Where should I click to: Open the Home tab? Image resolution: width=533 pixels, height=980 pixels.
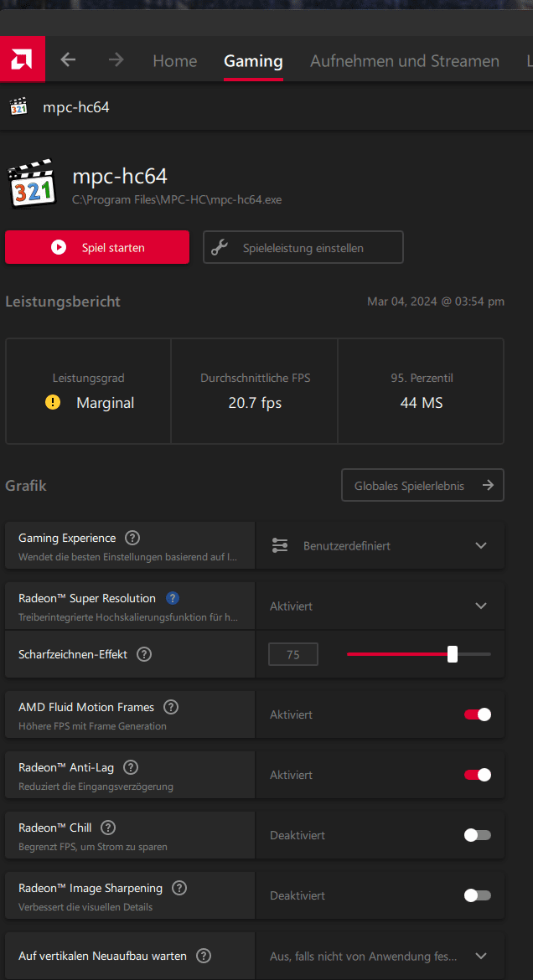click(x=174, y=61)
